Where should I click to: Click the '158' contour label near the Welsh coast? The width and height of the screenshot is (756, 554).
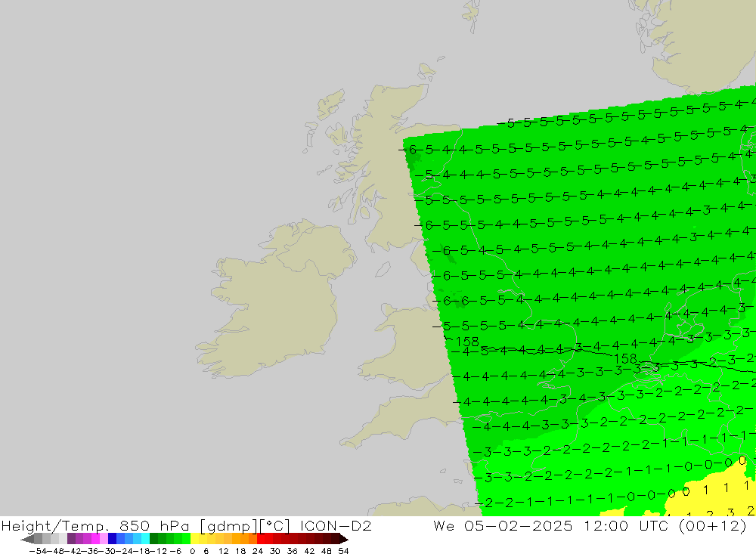click(x=467, y=342)
